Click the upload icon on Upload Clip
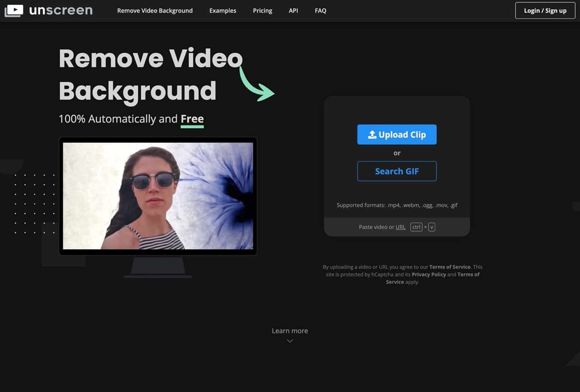The height and width of the screenshot is (392, 580). coord(372,134)
